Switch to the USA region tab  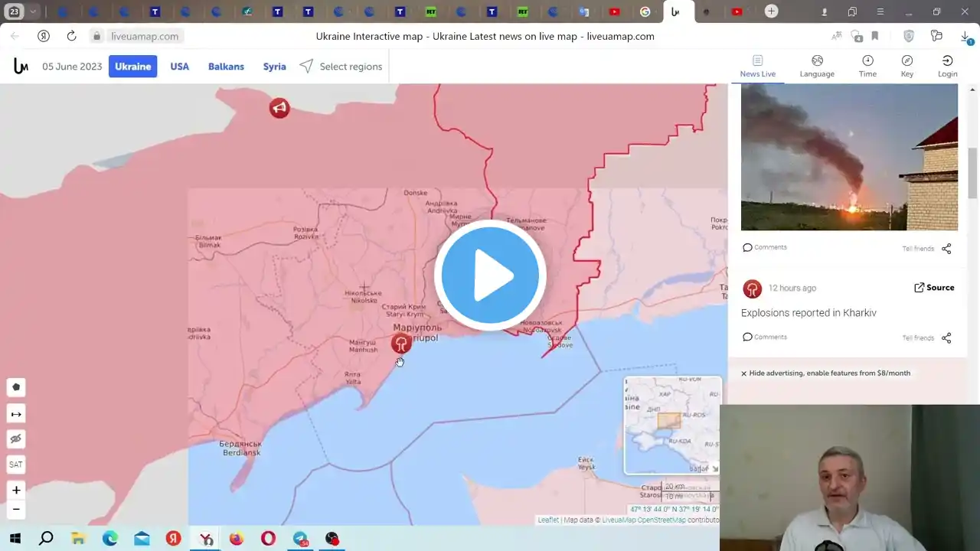(180, 67)
